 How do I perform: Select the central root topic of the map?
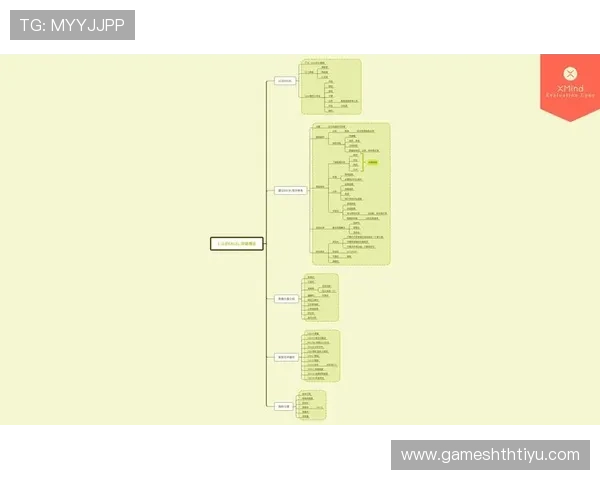point(237,243)
